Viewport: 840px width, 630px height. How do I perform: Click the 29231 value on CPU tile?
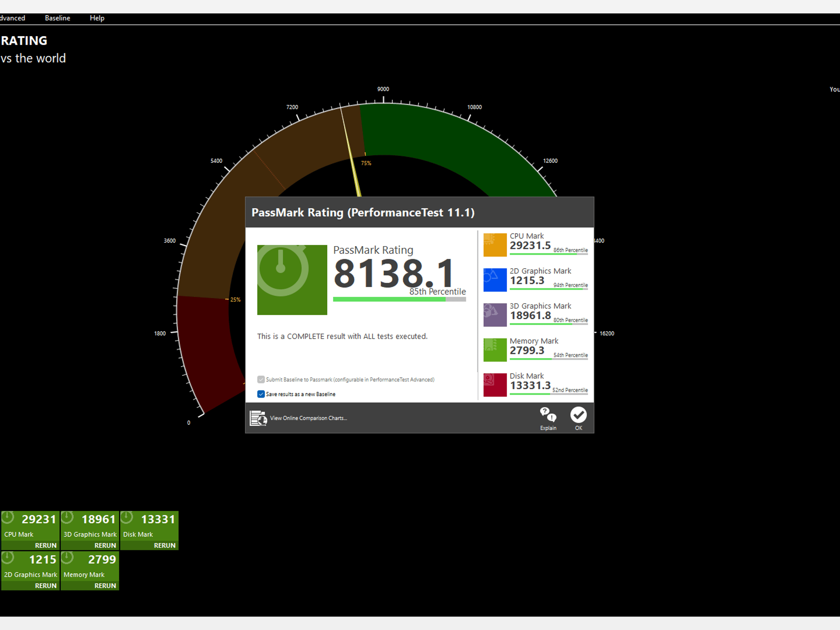(x=39, y=519)
